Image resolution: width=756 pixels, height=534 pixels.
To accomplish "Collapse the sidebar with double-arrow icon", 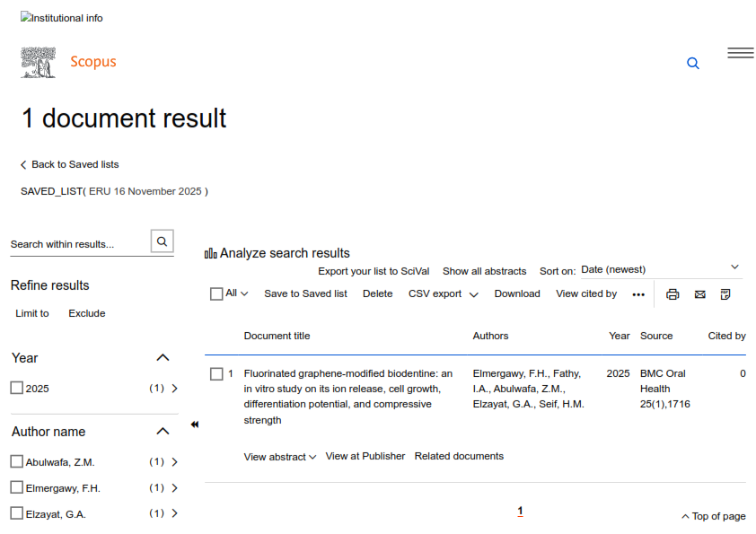I will pos(195,425).
